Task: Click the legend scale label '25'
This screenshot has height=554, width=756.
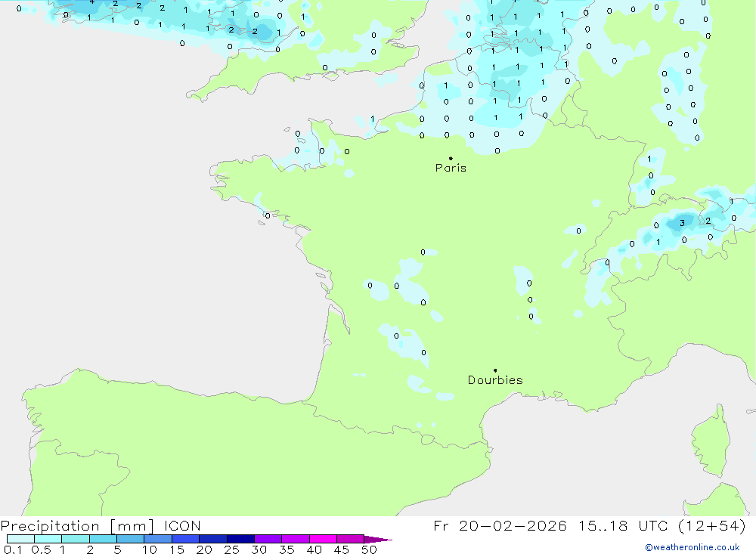Action: (x=231, y=549)
